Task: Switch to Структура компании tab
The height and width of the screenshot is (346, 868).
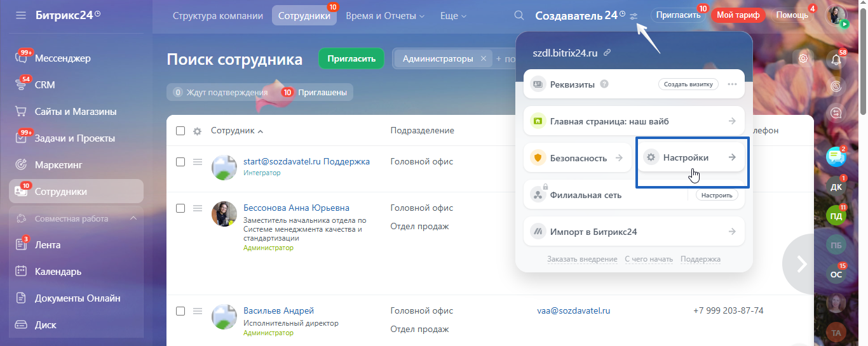Action: pos(218,15)
